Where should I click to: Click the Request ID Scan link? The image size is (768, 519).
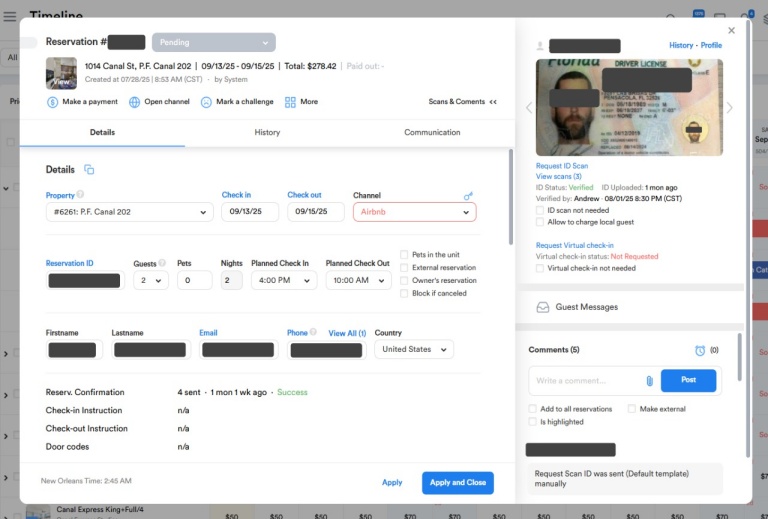pyautogui.click(x=561, y=166)
